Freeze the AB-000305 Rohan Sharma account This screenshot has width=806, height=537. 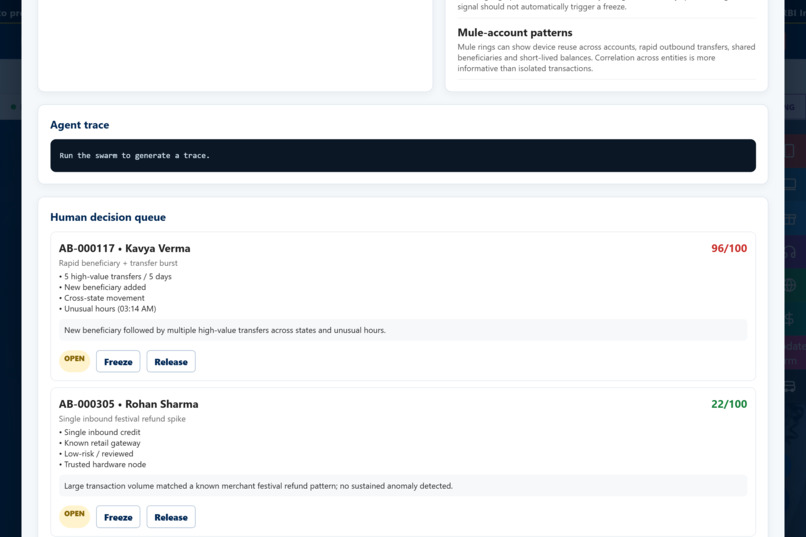pyautogui.click(x=118, y=517)
